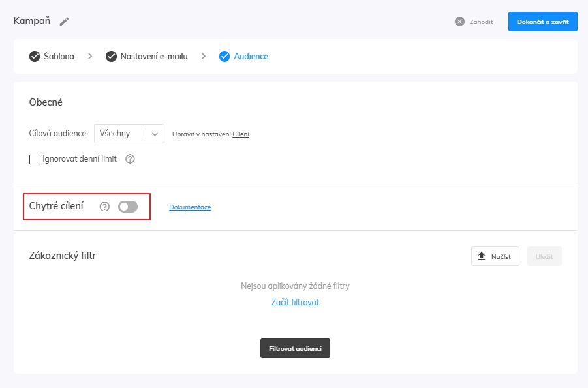The height and width of the screenshot is (388, 588).
Task: Click the upload arrow icon in Načíst
Action: 482,256
